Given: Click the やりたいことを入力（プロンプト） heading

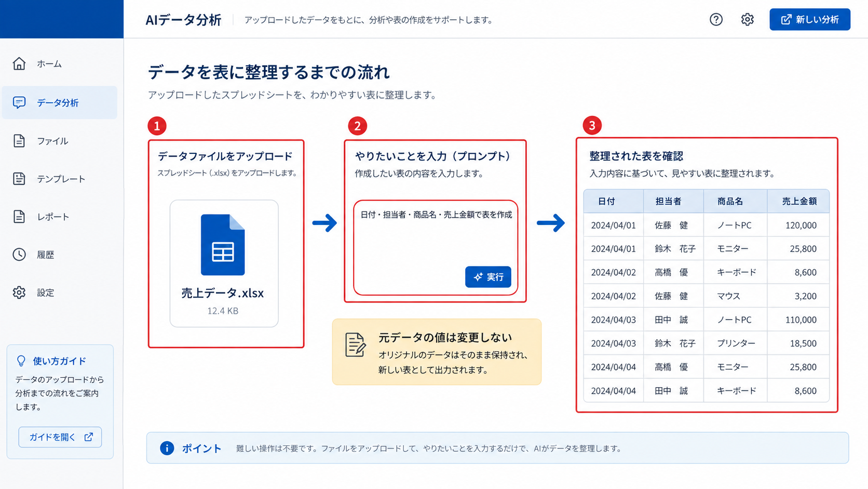Looking at the screenshot, I should [435, 156].
